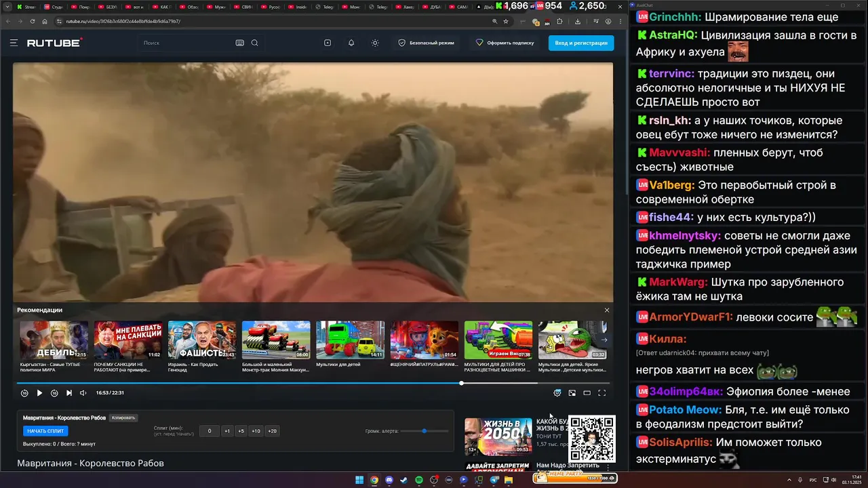This screenshot has width=868, height=488.
Task: Rewind ten seconds in player
Action: click(24, 393)
